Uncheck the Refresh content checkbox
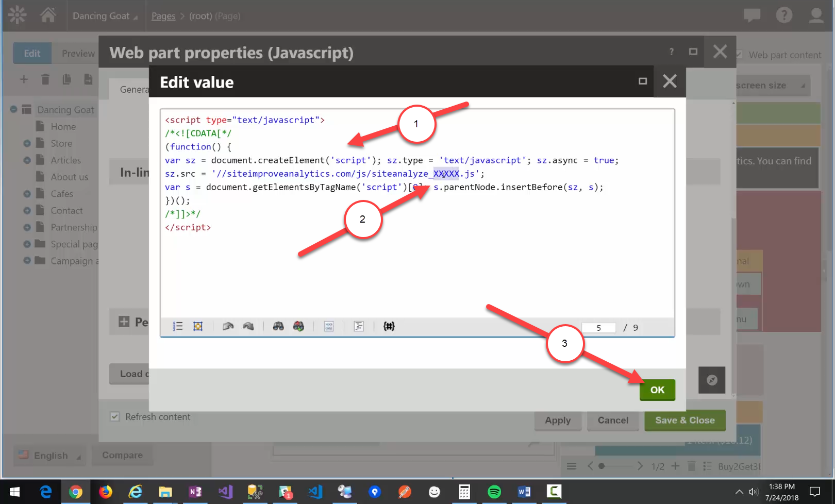This screenshot has width=835, height=504. click(x=114, y=416)
